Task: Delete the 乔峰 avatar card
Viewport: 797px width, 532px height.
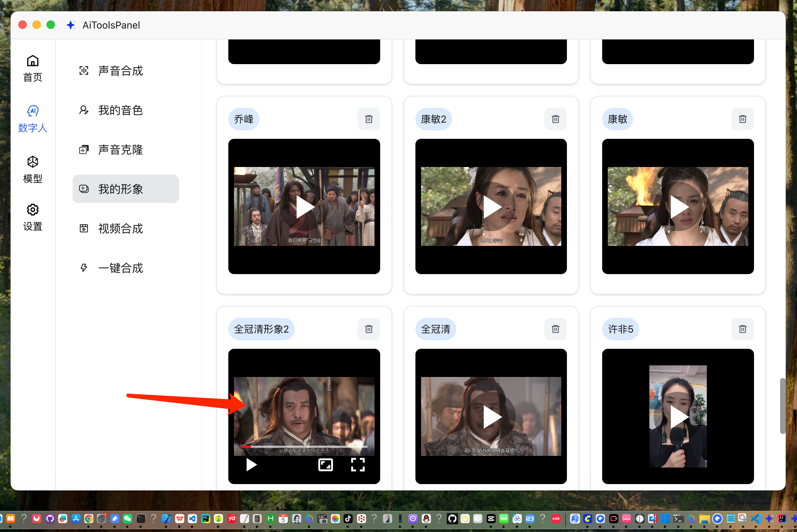Action: [369, 119]
